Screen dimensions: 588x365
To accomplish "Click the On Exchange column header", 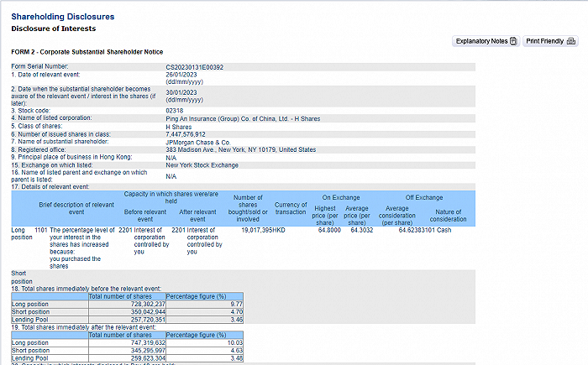I will pyautogui.click(x=341, y=197).
